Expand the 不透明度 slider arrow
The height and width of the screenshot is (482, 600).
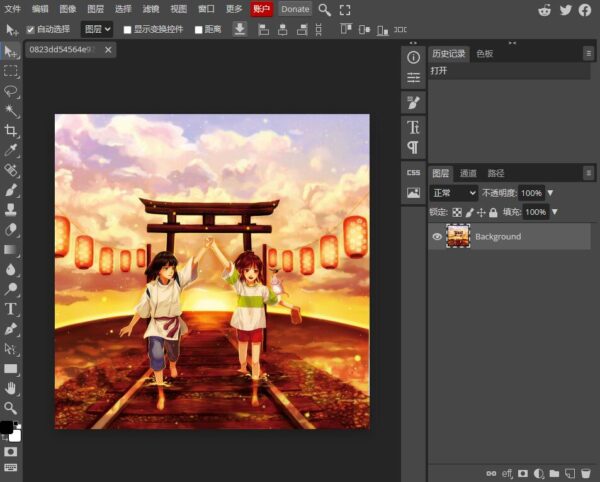click(550, 193)
